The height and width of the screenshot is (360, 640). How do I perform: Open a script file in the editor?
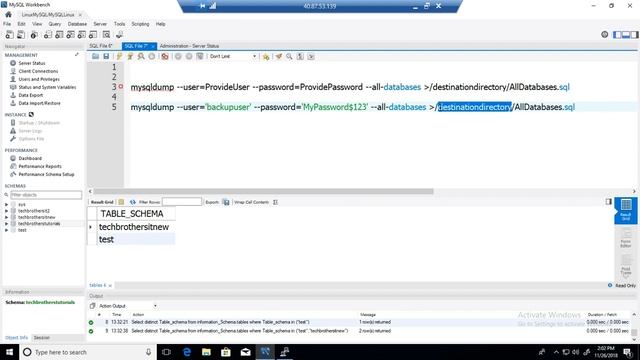pos(96,56)
